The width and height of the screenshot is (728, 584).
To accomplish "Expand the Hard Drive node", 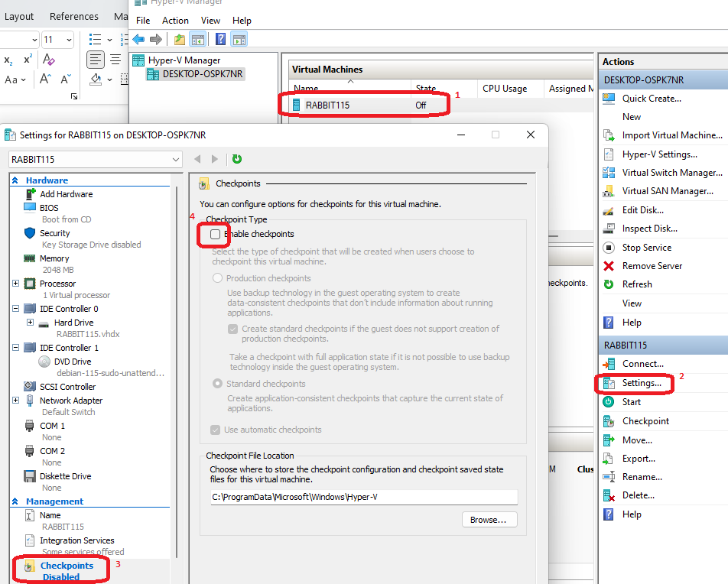I will (x=30, y=322).
